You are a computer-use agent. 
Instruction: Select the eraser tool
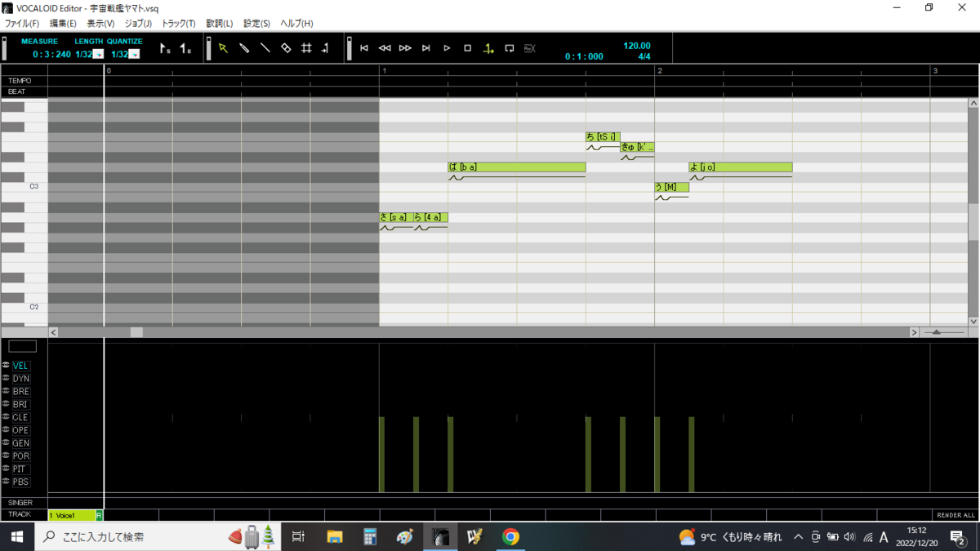pyautogui.click(x=286, y=48)
